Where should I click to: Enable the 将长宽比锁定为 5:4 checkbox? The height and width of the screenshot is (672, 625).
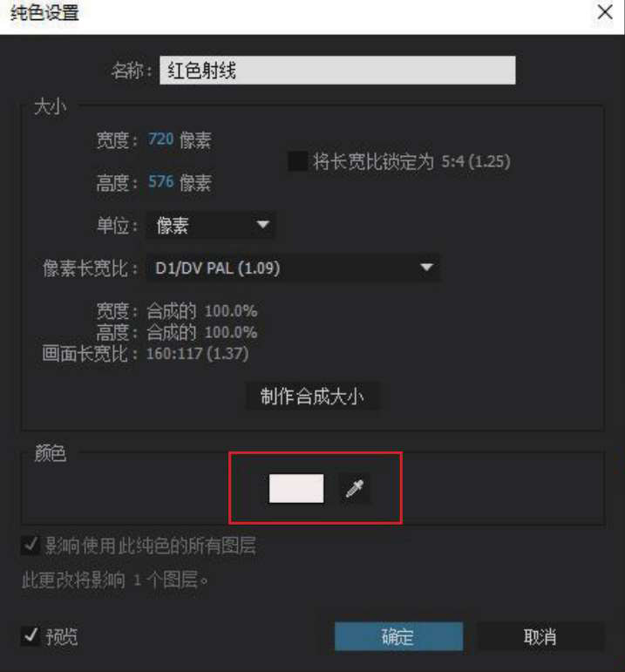tap(297, 161)
